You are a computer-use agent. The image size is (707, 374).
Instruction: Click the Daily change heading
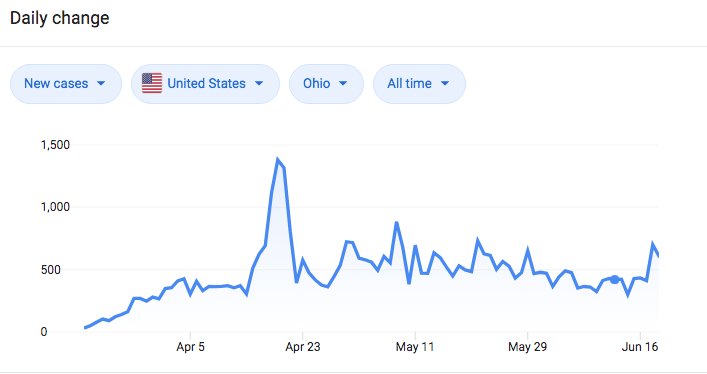tap(60, 18)
